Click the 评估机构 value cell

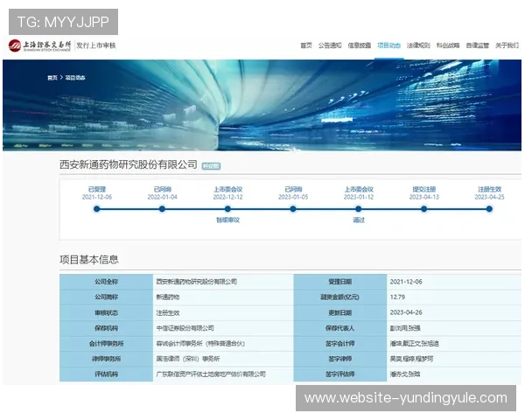tap(223, 374)
